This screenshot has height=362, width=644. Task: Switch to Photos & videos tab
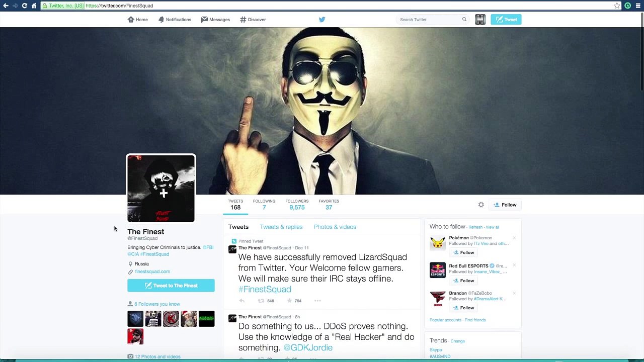point(335,227)
